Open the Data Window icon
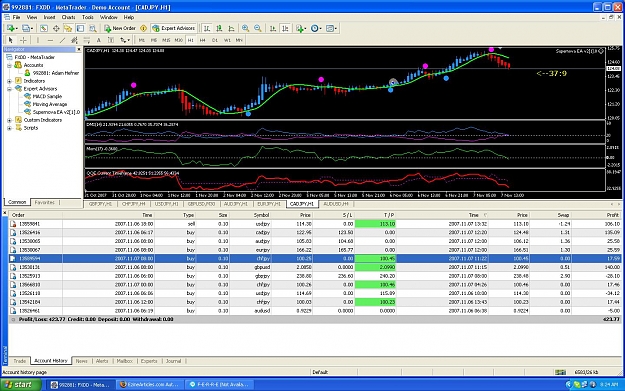The width and height of the screenshot is (625, 391). pos(56,28)
